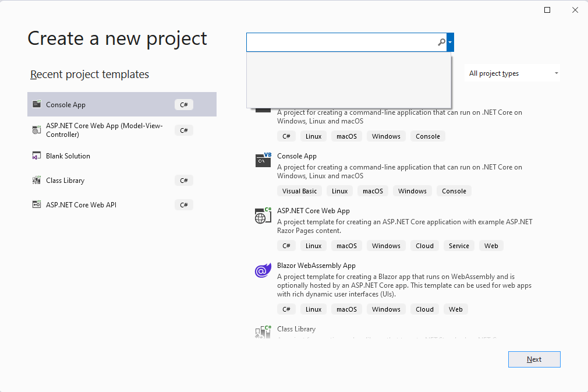Viewport: 588px width, 392px height.
Task: Click the Visual Basic tag on VB Console App
Action: click(299, 191)
